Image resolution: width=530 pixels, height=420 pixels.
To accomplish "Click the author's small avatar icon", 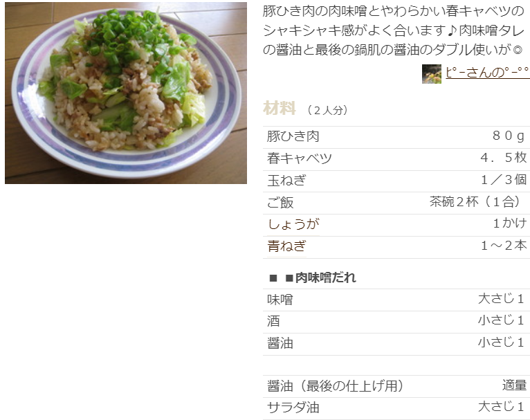I will point(431,73).
